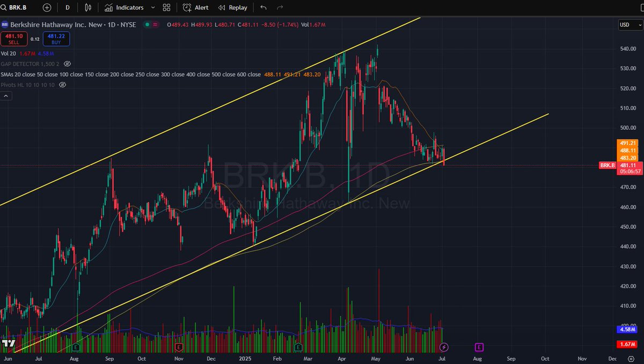
Task: Click the O489.43 open value
Action: (x=178, y=25)
